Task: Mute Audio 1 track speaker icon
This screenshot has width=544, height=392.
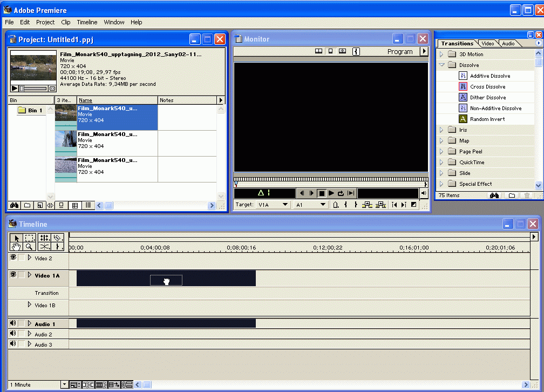Action: pos(13,323)
